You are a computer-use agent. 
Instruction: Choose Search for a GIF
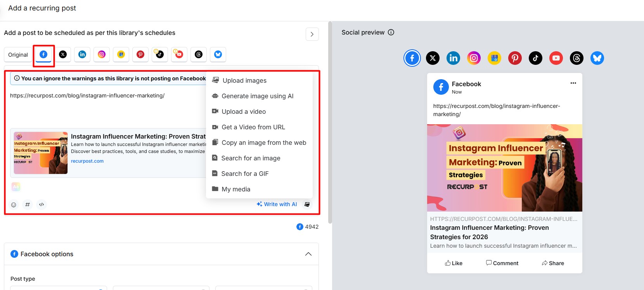click(259, 174)
